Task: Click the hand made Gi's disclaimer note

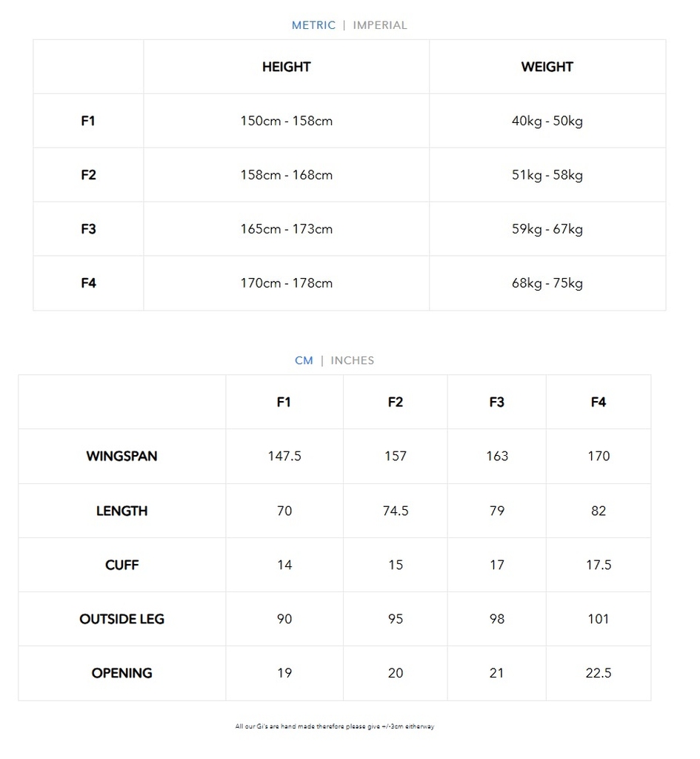Action: 335,726
